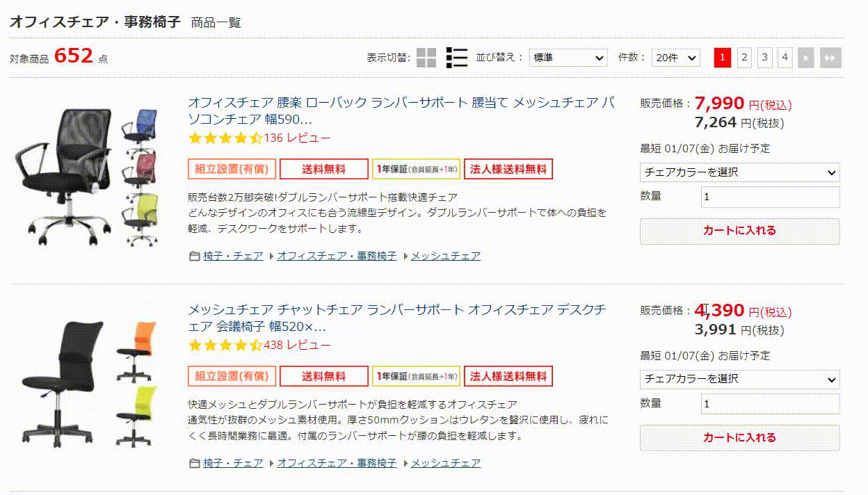
Task: Click the next page arrow icon
Action: pyautogui.click(x=806, y=58)
